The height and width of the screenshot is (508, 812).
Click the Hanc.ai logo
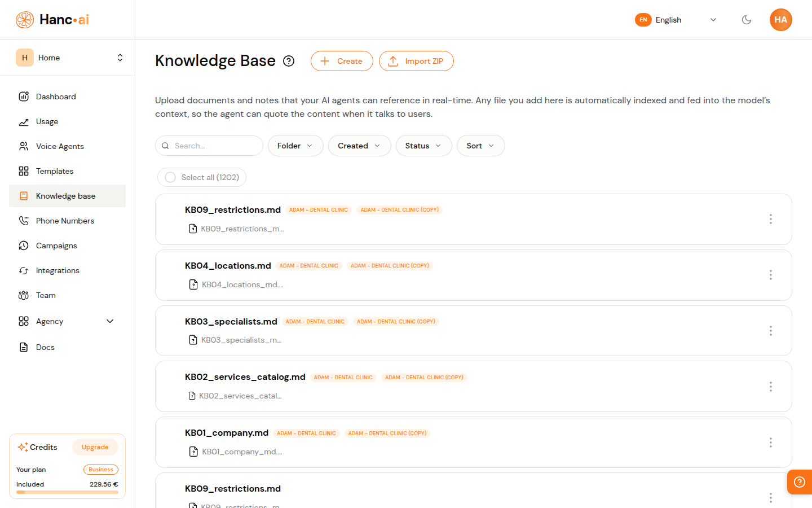coord(51,19)
